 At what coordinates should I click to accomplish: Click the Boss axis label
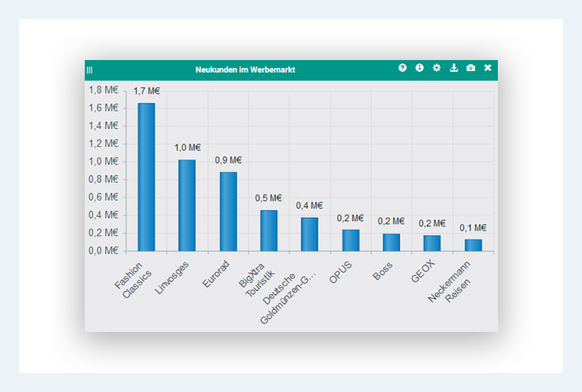382,271
